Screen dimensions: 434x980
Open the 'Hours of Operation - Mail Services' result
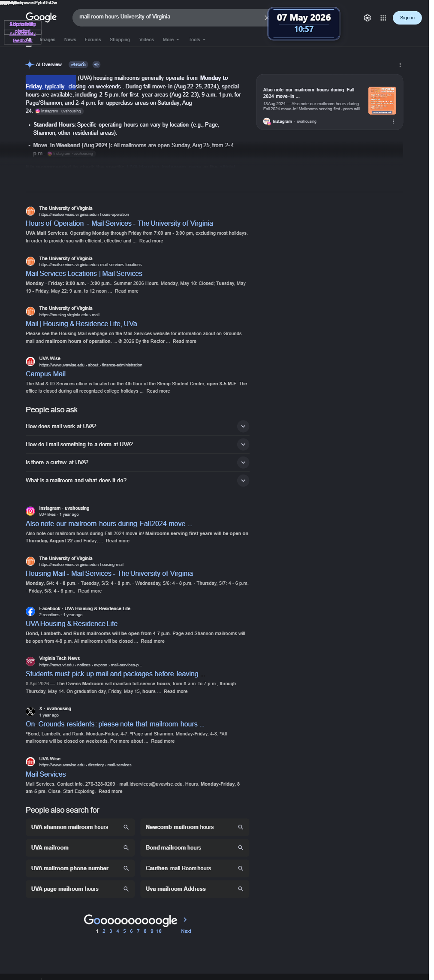pos(119,224)
